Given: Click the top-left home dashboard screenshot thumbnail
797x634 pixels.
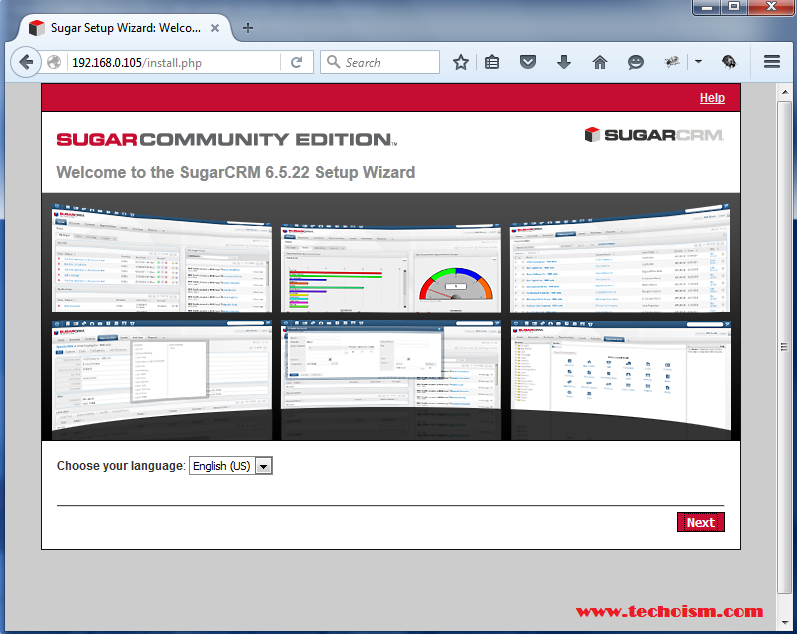Looking at the screenshot, I should coord(162,258).
